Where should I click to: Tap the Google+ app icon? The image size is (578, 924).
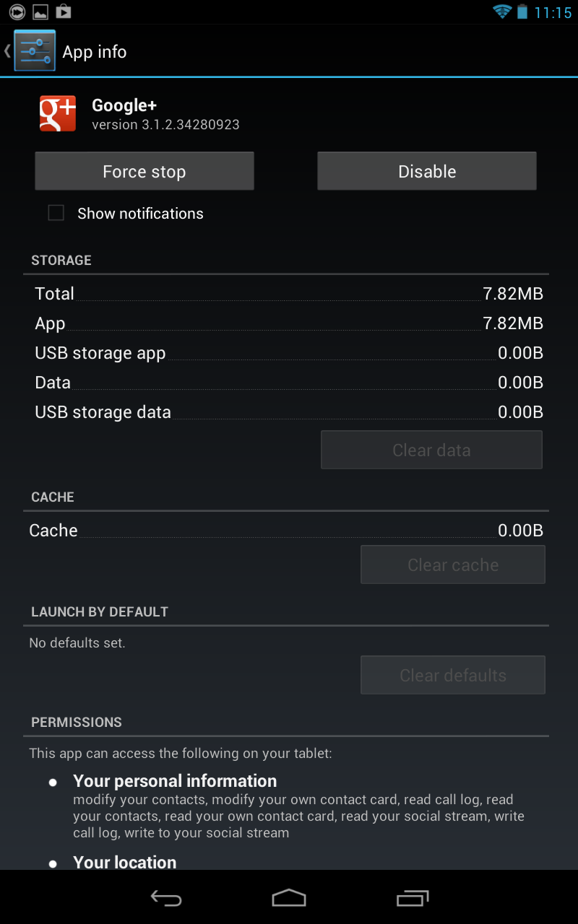[x=58, y=114]
